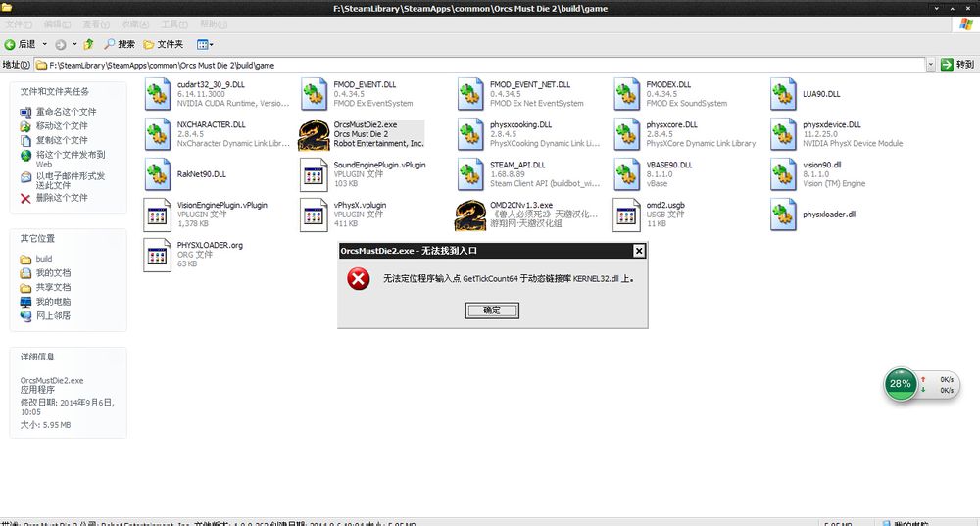Click the address bar path field
The image size is (980, 526).
point(480,65)
